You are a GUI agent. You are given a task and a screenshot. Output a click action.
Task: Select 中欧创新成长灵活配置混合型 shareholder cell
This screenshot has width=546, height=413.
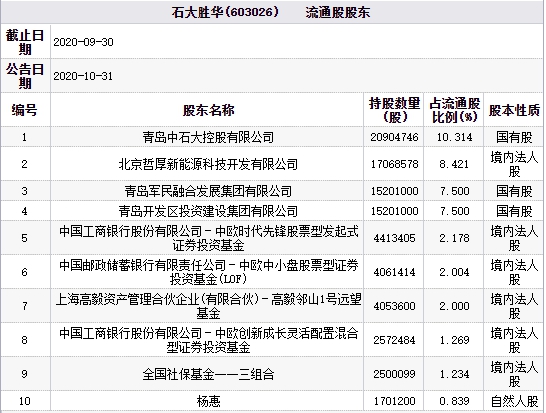(208, 340)
